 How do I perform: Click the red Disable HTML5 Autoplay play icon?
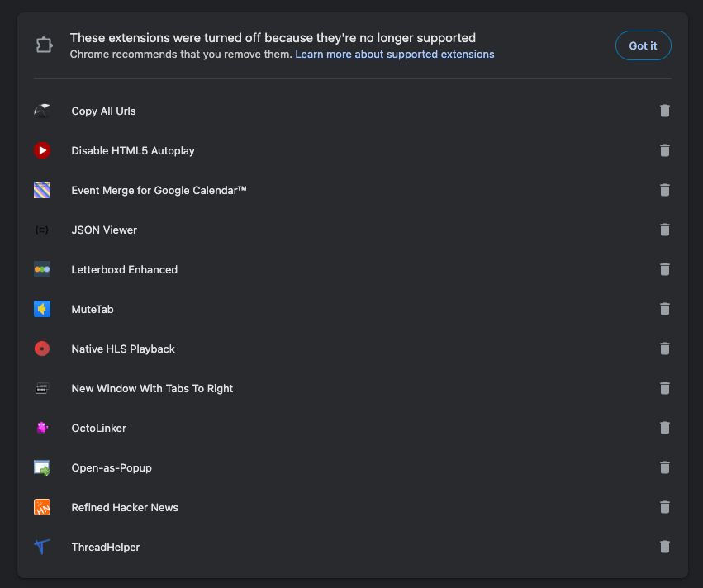click(x=42, y=150)
